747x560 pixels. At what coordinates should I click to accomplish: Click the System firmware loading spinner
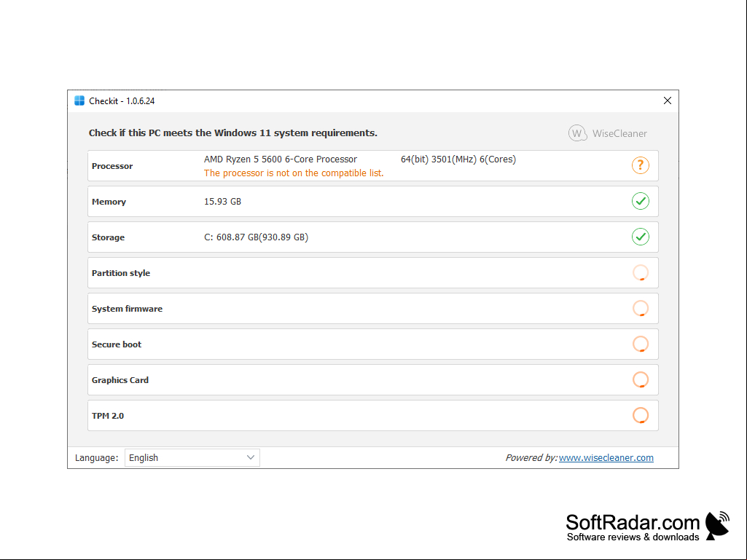click(x=641, y=309)
